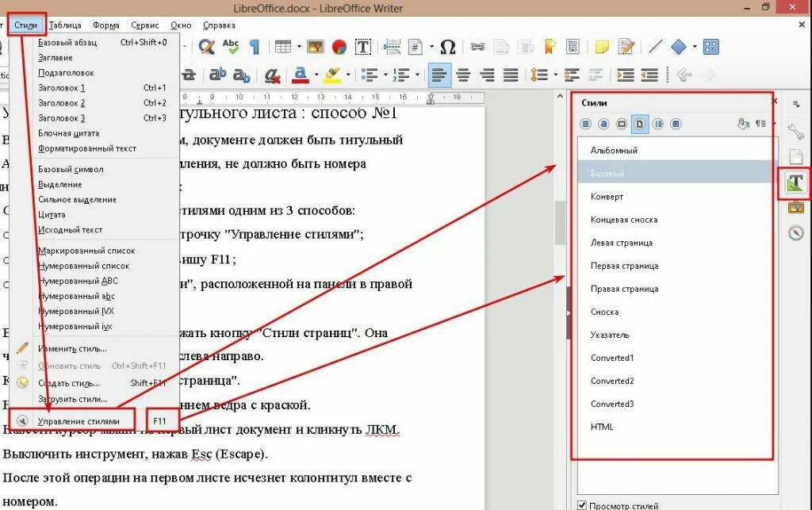
Task: Insert a hyperlink from the toolbar
Action: coord(477,47)
